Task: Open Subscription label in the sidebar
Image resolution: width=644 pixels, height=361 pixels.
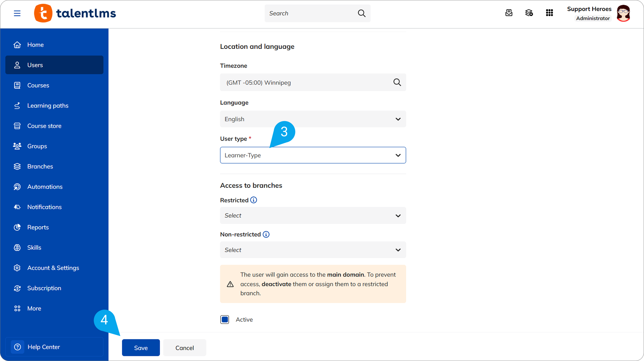Action: click(x=44, y=288)
